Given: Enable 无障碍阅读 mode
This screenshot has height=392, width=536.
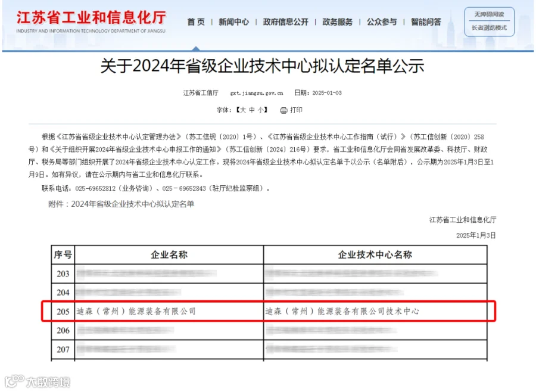Looking at the screenshot, I should 489,14.
